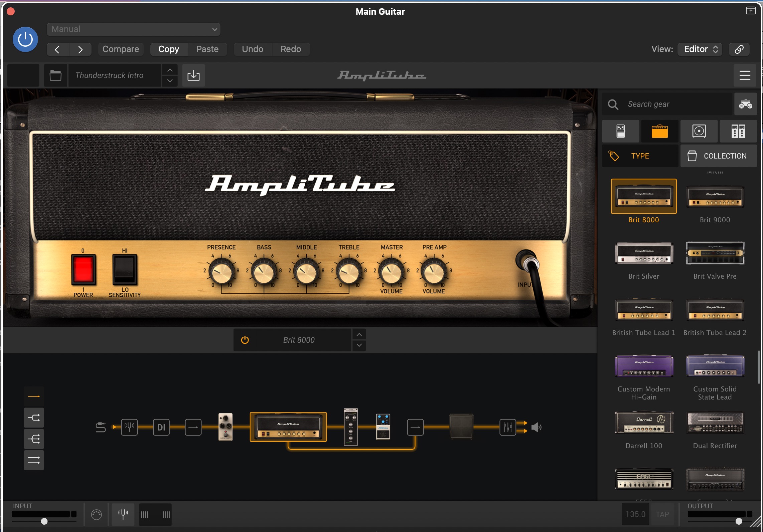The height and width of the screenshot is (532, 763).
Task: Click the Thunderstruck Intro preset name
Action: [x=115, y=75]
